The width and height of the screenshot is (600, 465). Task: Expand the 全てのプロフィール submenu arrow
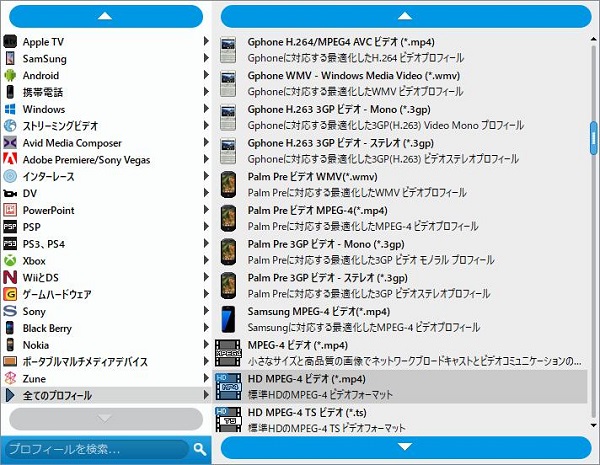206,395
